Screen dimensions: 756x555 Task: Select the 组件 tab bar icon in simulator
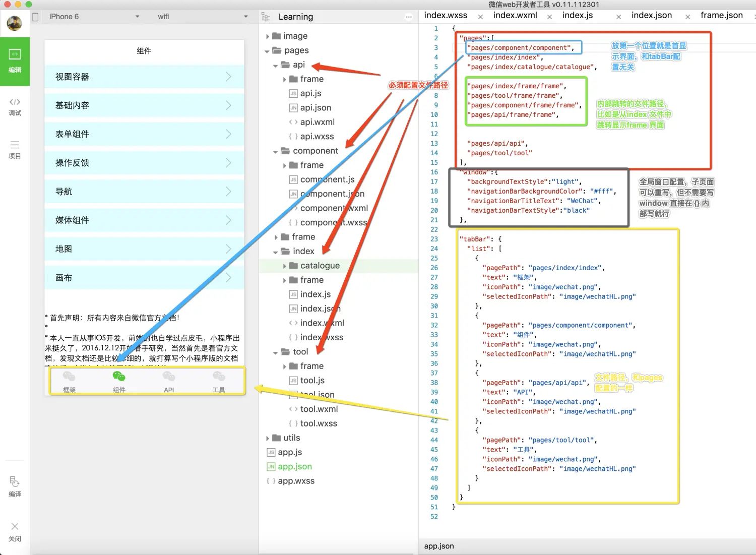point(119,382)
